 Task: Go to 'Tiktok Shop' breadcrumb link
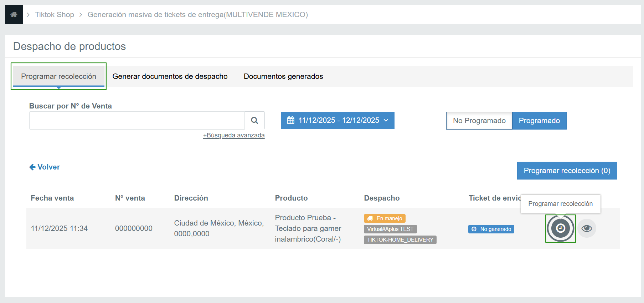(55, 15)
